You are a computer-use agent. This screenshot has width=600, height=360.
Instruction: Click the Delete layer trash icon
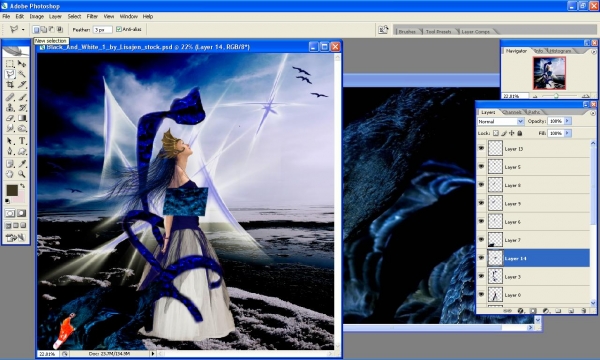tap(584, 311)
